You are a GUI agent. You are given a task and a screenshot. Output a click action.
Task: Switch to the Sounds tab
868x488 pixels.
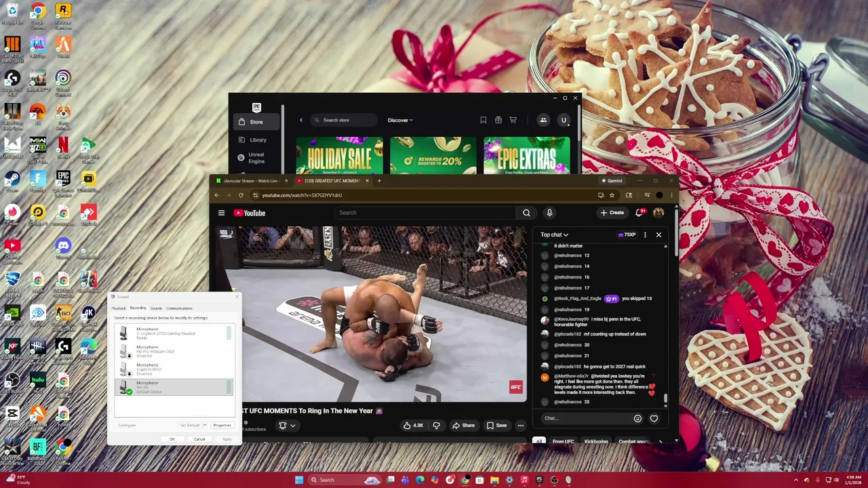tap(156, 308)
